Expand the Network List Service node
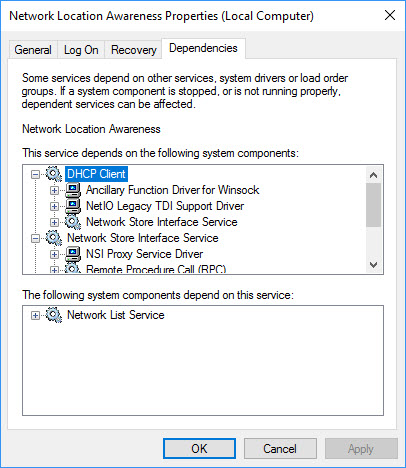Screen dimensions: 406x468 point(35,315)
